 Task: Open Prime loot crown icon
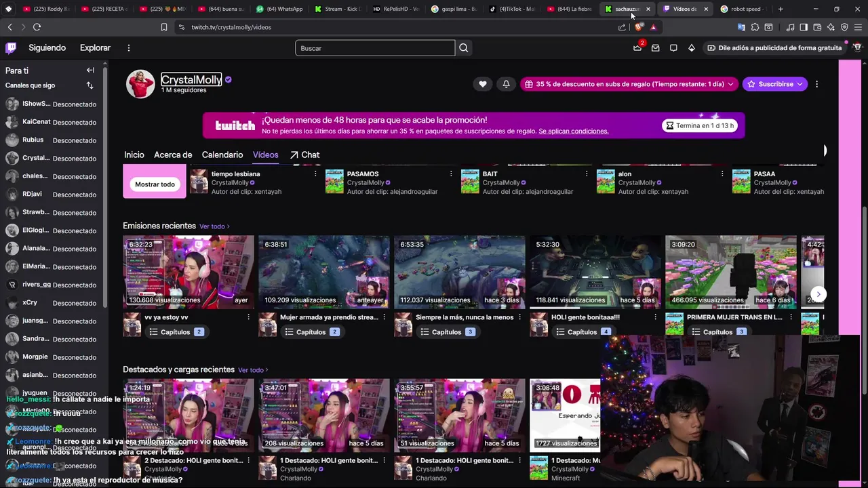[x=637, y=47]
